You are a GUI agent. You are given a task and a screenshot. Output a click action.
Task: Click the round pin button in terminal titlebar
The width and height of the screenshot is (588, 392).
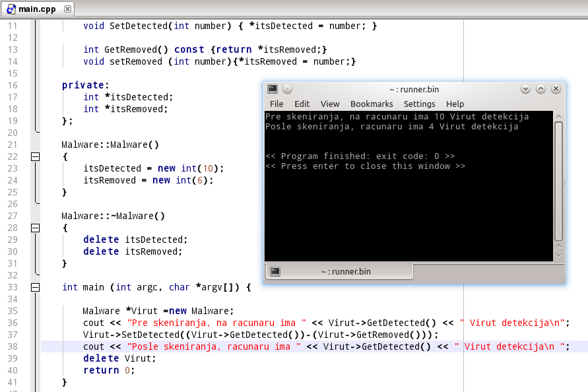coord(287,89)
